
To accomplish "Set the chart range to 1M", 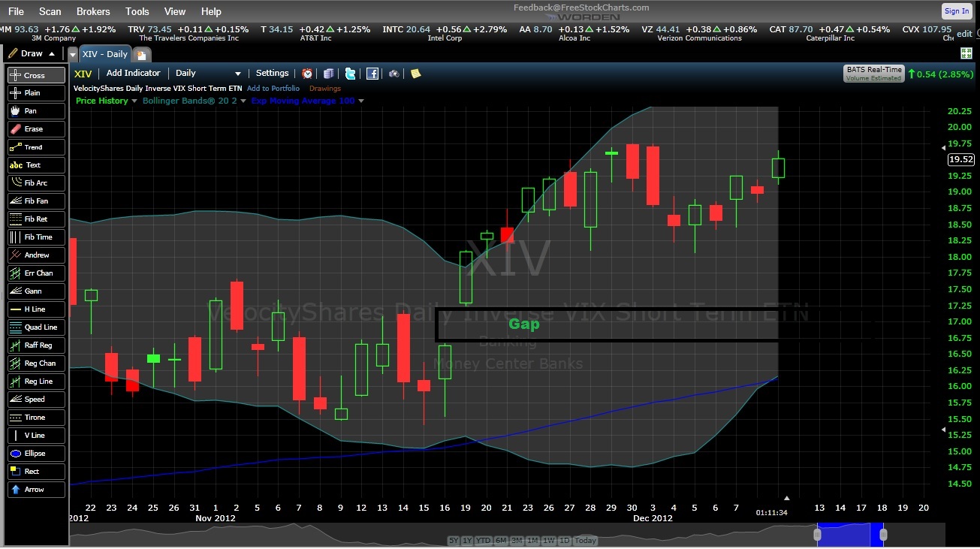I will pyautogui.click(x=532, y=541).
